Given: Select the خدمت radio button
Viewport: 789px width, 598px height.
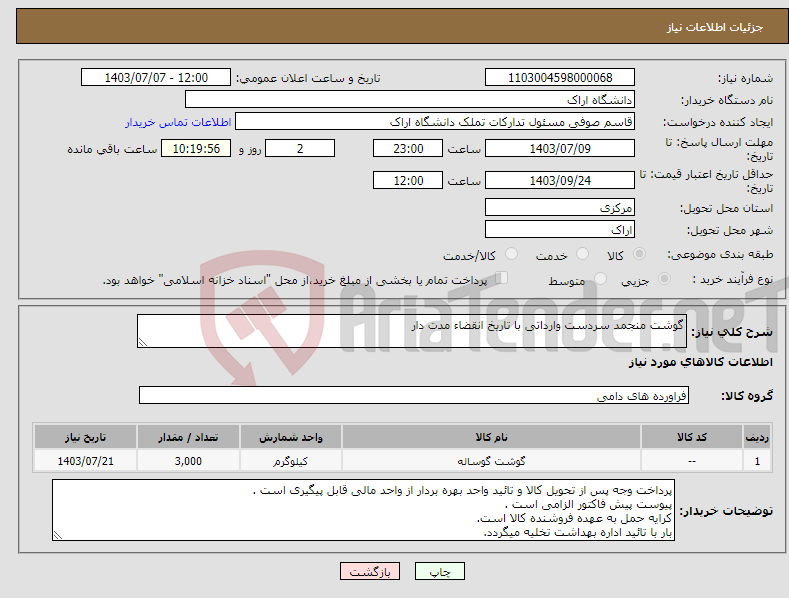Looking at the screenshot, I should point(582,254).
